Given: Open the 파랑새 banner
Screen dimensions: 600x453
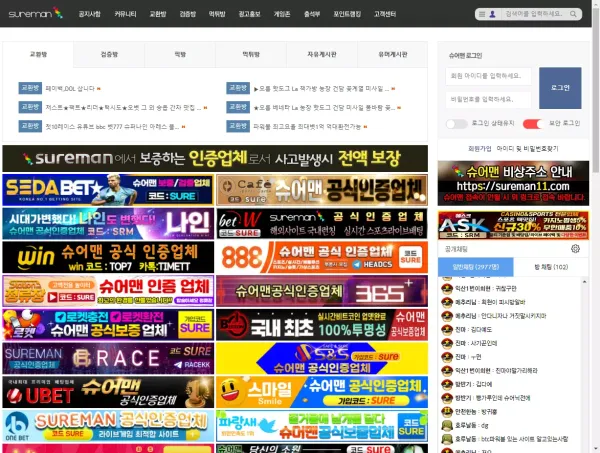Looking at the screenshot, I should point(322,426).
